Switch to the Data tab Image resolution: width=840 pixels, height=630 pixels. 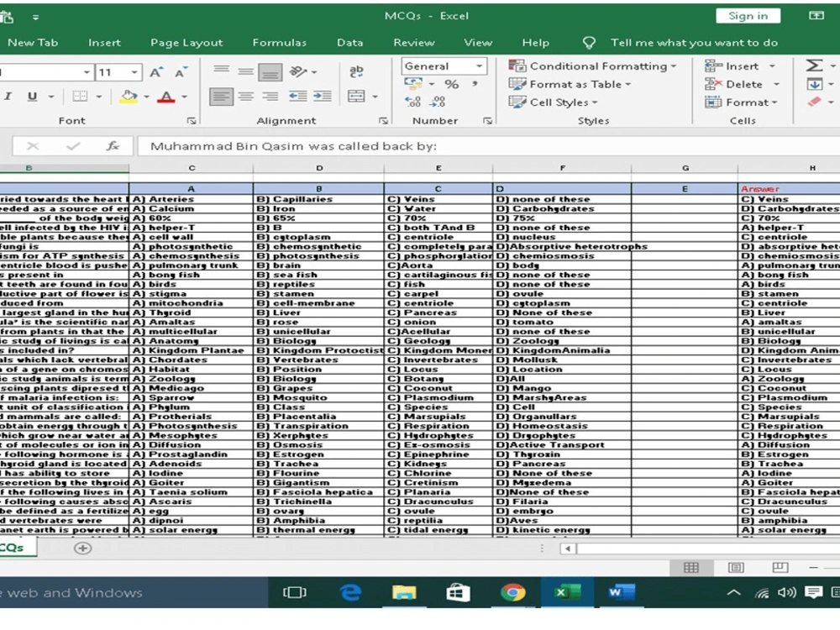[349, 42]
